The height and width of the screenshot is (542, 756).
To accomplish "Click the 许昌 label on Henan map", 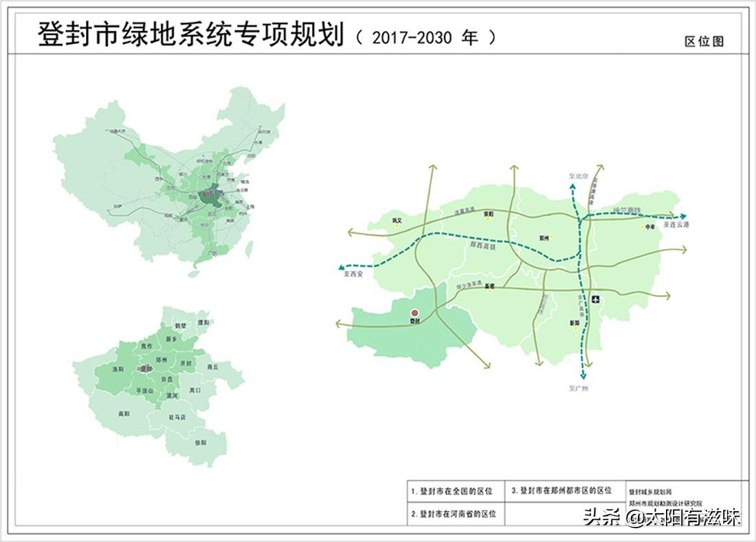I will coord(167,380).
